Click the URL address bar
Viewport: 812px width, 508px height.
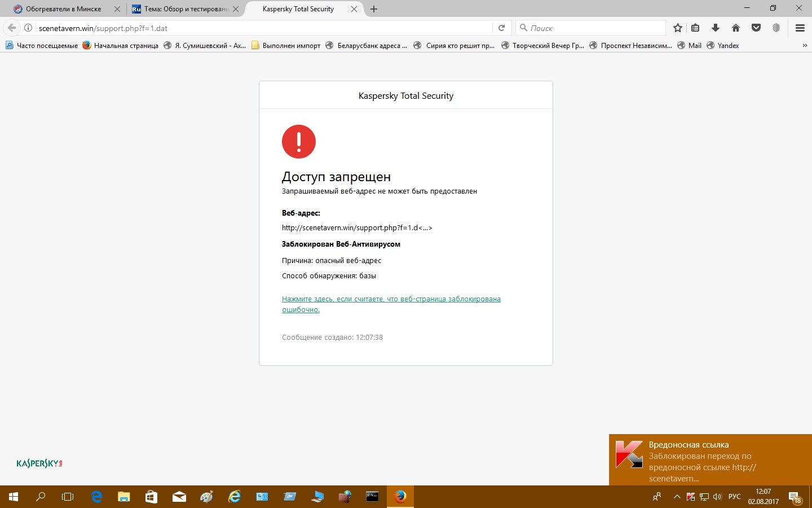pyautogui.click(x=263, y=28)
